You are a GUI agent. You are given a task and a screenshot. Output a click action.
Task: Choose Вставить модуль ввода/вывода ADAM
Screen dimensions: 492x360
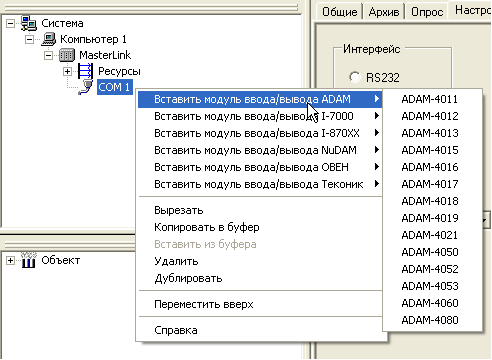point(260,99)
